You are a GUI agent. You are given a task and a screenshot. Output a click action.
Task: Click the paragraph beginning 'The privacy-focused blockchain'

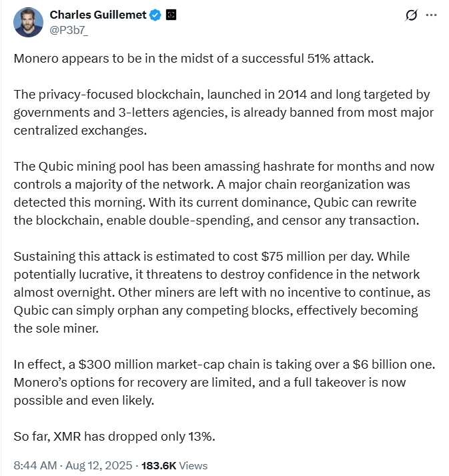pos(223,112)
